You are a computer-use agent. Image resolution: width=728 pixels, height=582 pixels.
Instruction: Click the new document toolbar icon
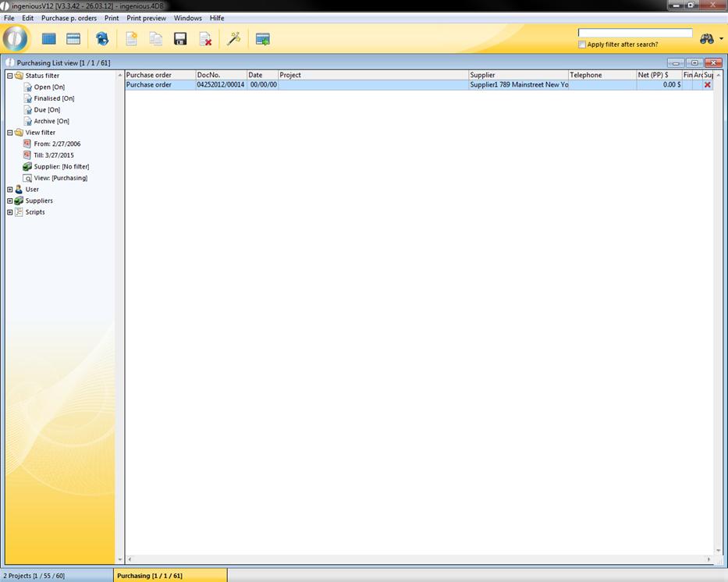pos(131,39)
